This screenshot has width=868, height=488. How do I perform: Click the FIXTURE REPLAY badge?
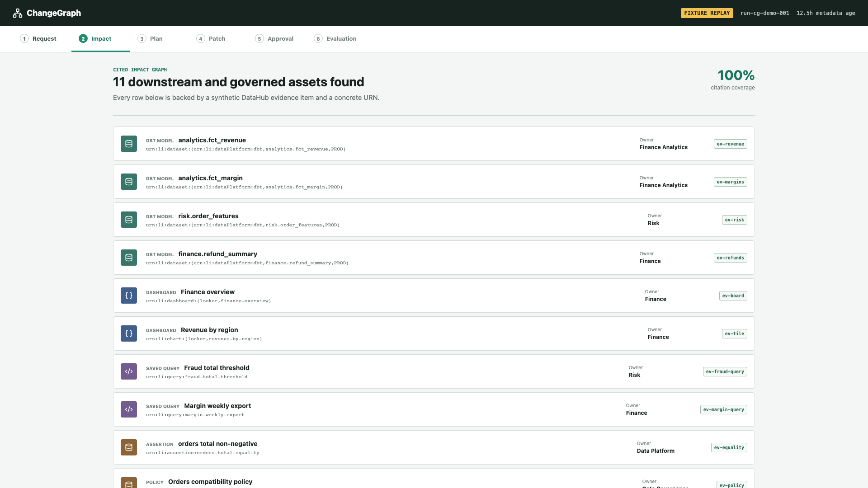pos(707,13)
